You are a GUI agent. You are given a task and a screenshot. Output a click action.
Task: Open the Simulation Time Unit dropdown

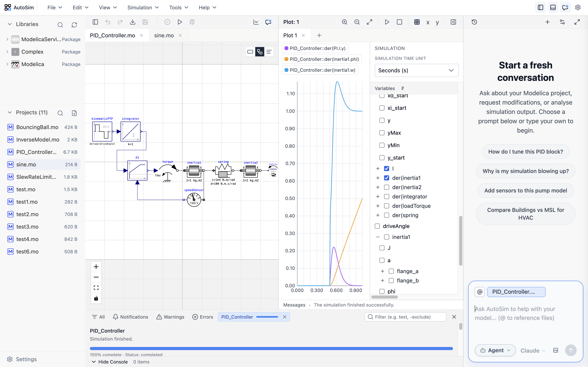tap(416, 70)
